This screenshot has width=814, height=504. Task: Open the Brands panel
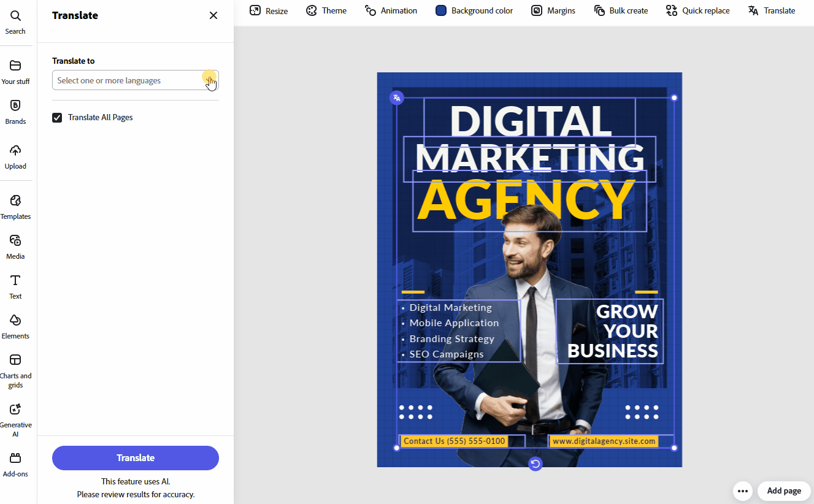point(15,112)
